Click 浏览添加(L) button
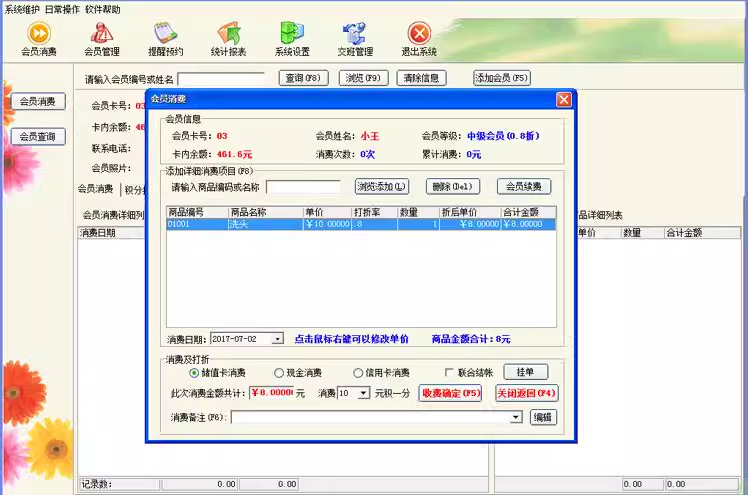 [382, 186]
